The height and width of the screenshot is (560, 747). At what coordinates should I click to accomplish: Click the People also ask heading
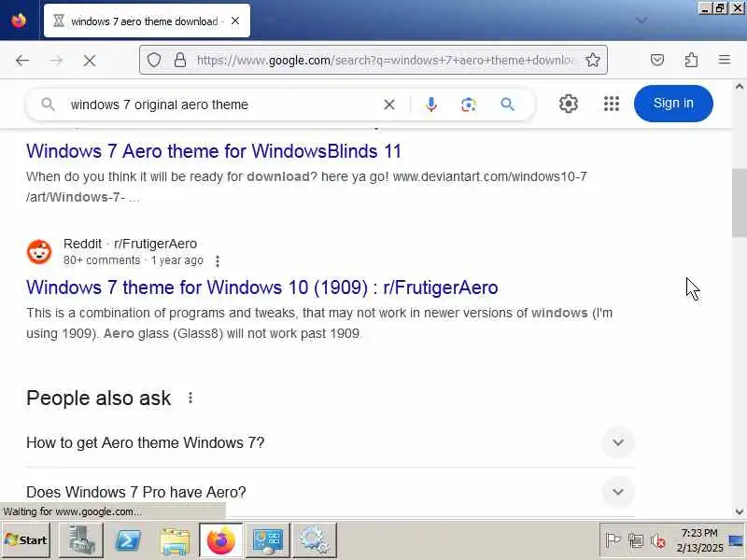point(99,398)
